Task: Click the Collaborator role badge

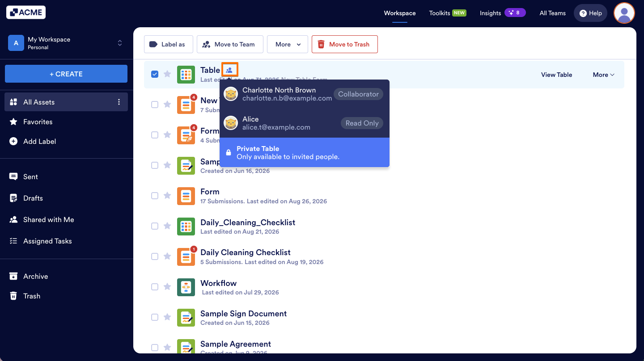Action: click(x=358, y=94)
